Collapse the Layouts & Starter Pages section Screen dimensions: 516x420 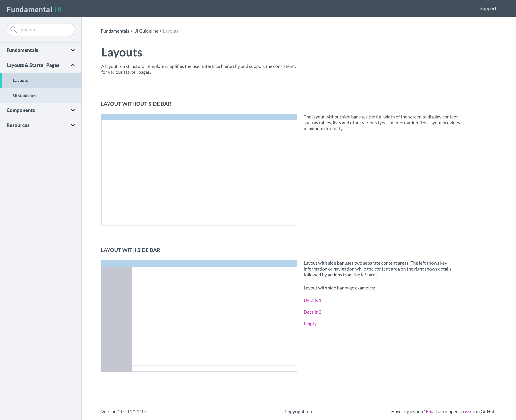coord(73,65)
